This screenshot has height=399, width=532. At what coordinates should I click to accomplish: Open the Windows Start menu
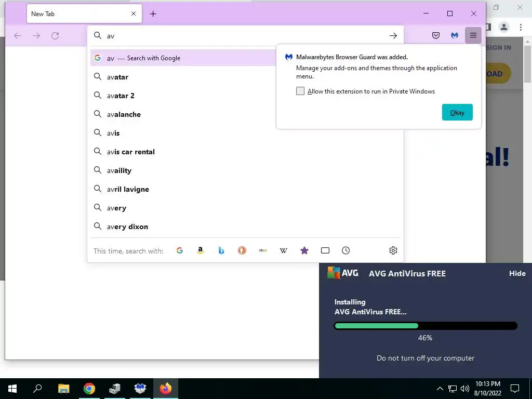(12, 389)
